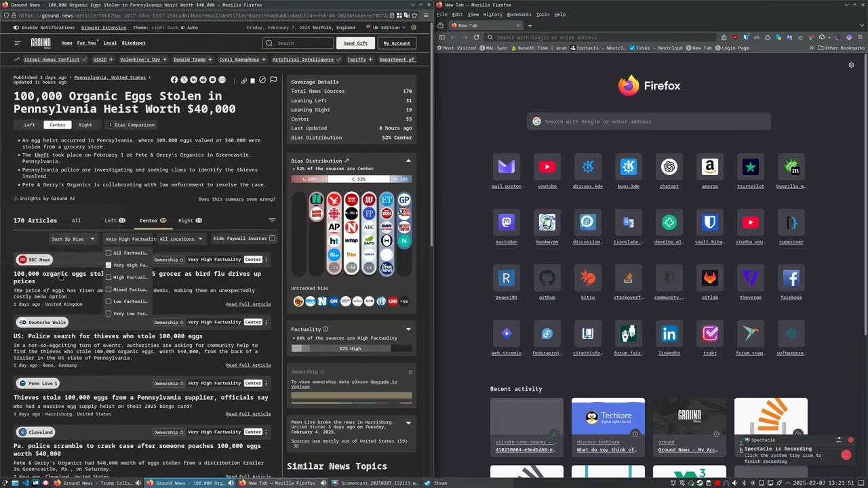Screen dimensions: 868x488
Task: Check the High Factuality option
Action: [x=108, y=277]
